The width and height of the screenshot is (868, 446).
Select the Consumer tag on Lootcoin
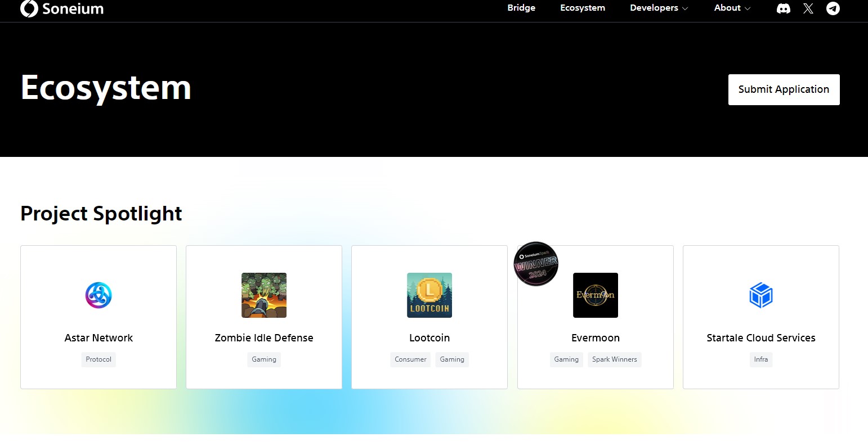tap(410, 359)
